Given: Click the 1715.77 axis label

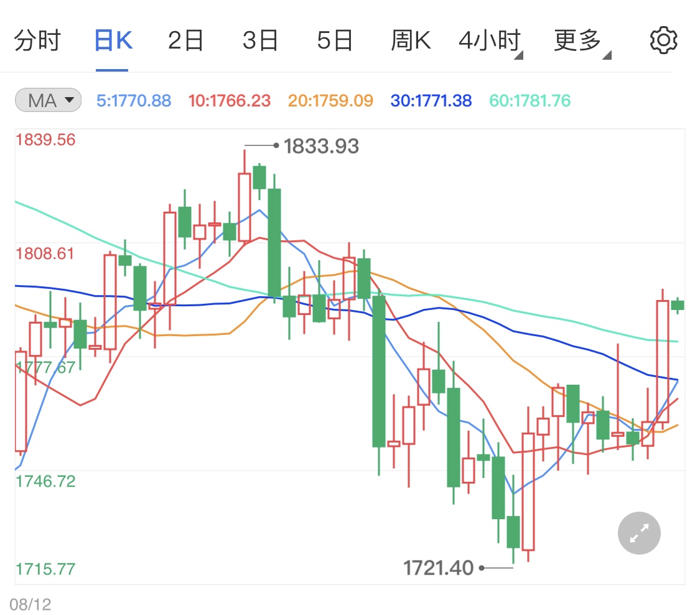Looking at the screenshot, I should 45,569.
